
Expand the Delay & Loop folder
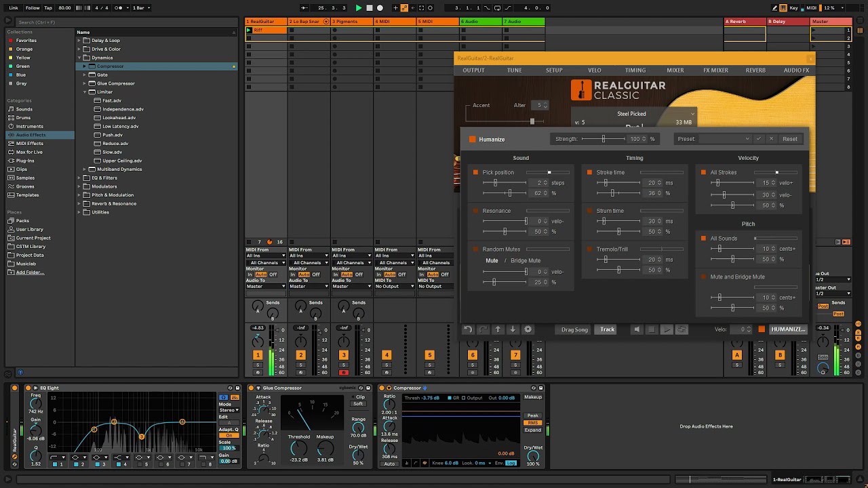coord(79,41)
